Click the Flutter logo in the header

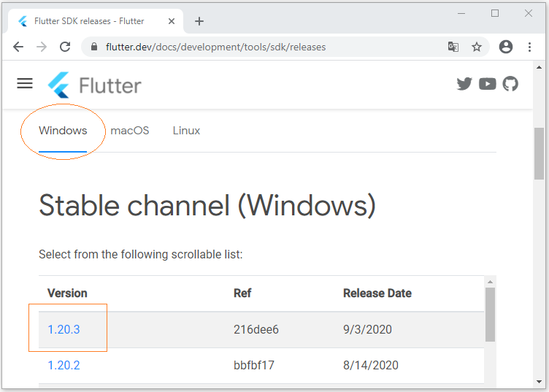tap(94, 85)
